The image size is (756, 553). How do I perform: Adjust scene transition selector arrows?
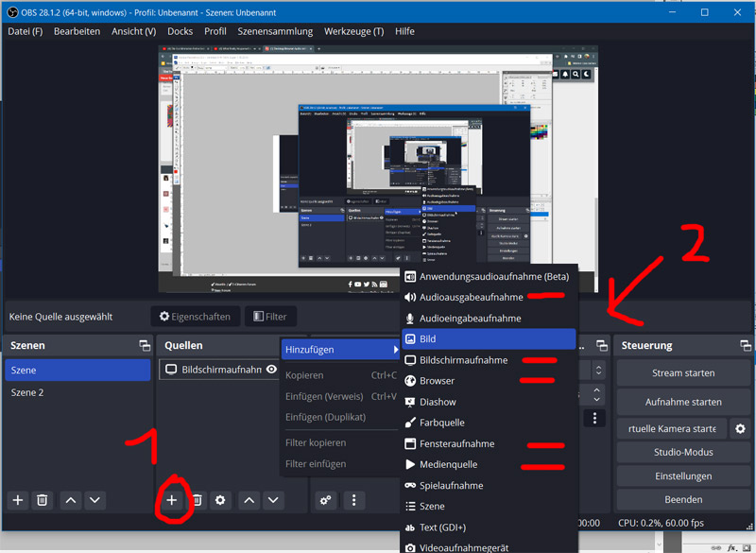(x=599, y=371)
